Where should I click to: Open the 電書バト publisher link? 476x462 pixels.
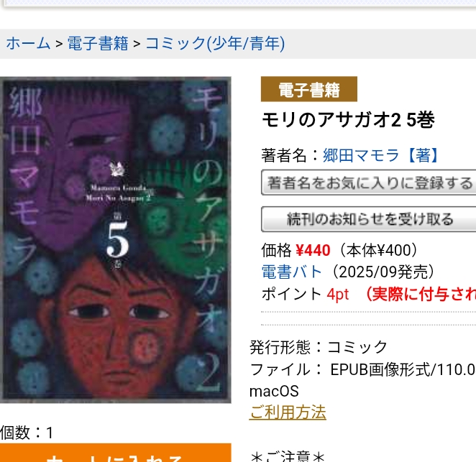292,272
